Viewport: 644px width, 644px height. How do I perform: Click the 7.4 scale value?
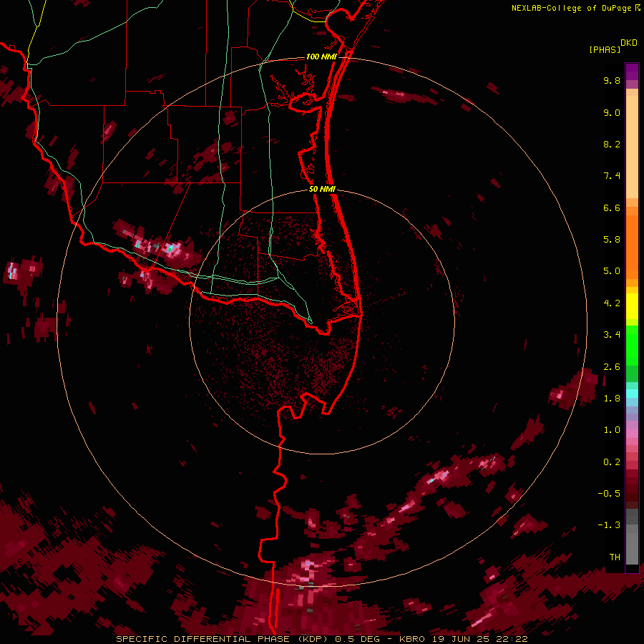click(x=612, y=176)
